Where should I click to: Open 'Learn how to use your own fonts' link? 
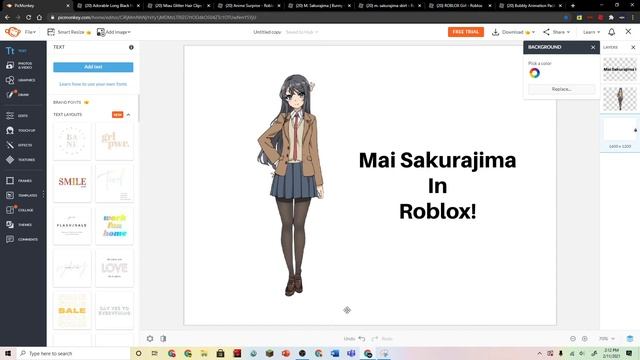[93, 84]
